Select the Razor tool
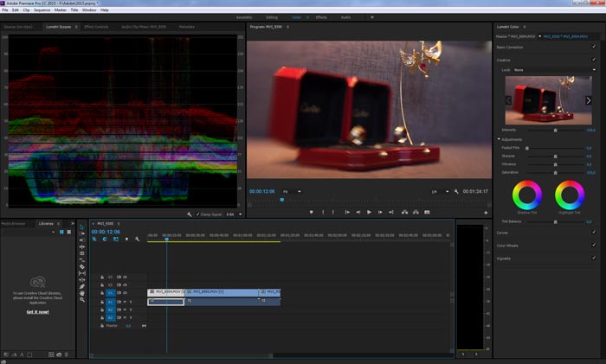The image size is (606, 364). [82, 266]
